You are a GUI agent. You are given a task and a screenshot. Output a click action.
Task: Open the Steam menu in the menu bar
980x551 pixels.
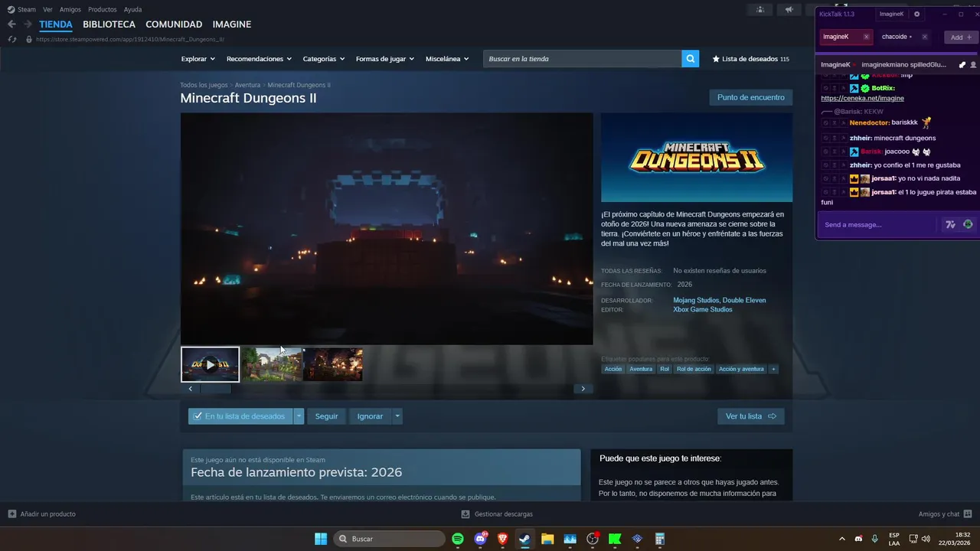point(26,9)
